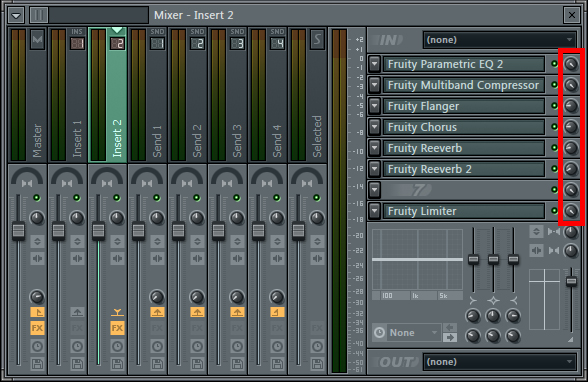Open Fruity Flanger slot menu arrow
Viewport: 588px width, 382px height.
[374, 106]
